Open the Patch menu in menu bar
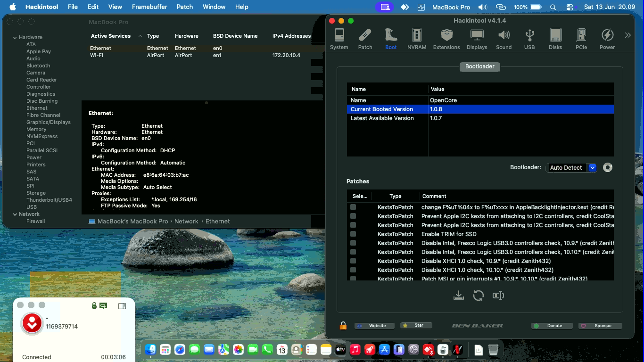This screenshot has height=362, width=644. click(x=185, y=7)
